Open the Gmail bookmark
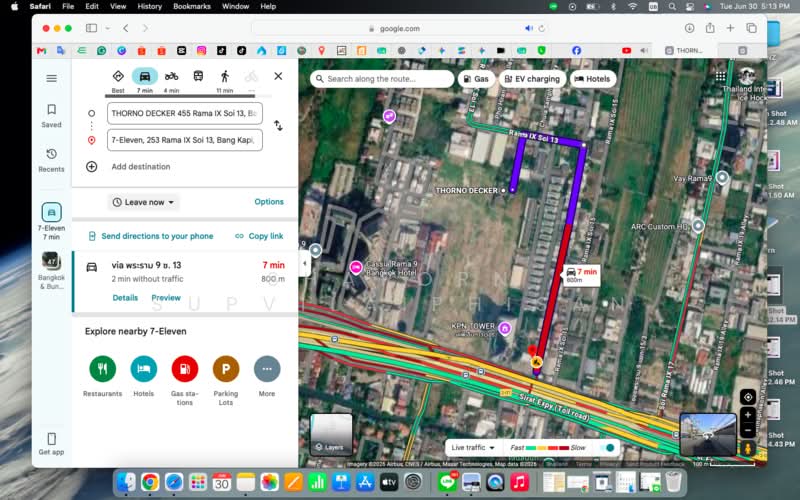The width and height of the screenshot is (800, 500). point(42,51)
